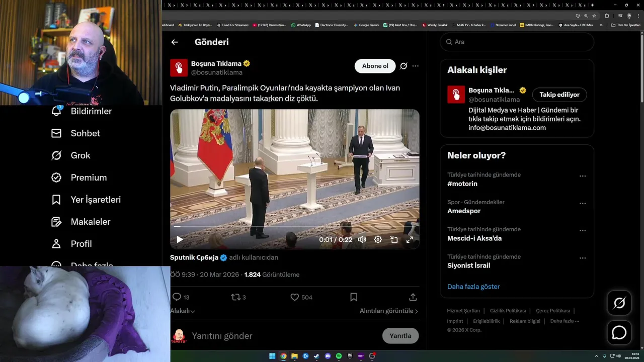This screenshot has height=362, width=644.
Task: Seek along the video progress bar
Action: pos(294,227)
